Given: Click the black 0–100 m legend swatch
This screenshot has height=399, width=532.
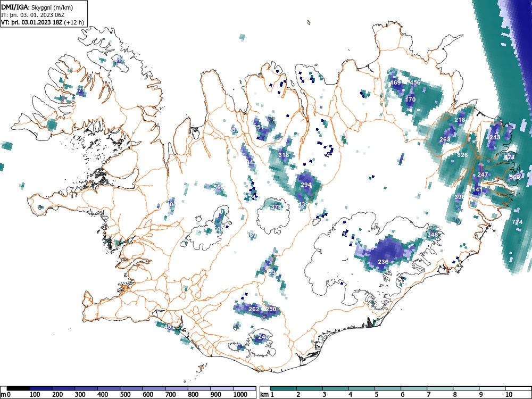Looking at the screenshot, I should [x=18, y=388].
